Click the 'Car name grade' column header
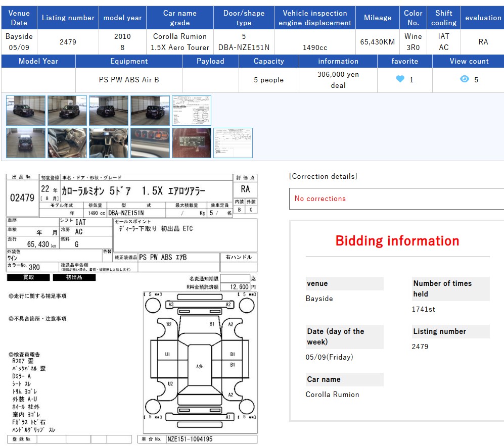Image resolution: width=504 pixels, height=446 pixels. pyautogui.click(x=179, y=18)
